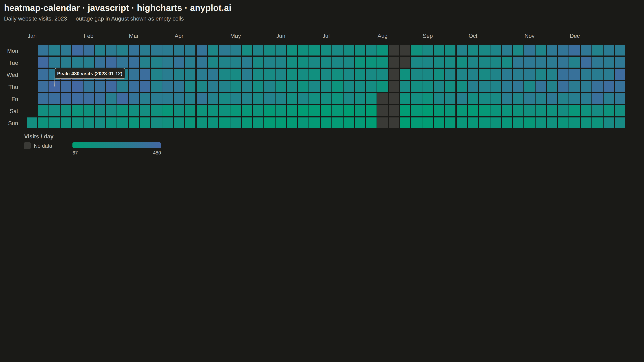Image resolution: width=644 pixels, height=362 pixels.
Task: Click the Sun weekday label
Action: (13, 123)
